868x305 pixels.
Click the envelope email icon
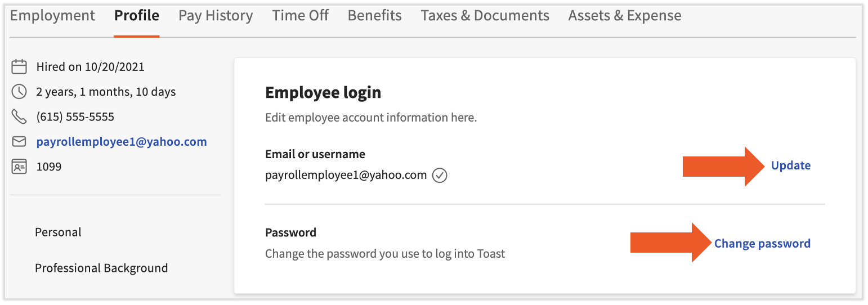coord(19,142)
